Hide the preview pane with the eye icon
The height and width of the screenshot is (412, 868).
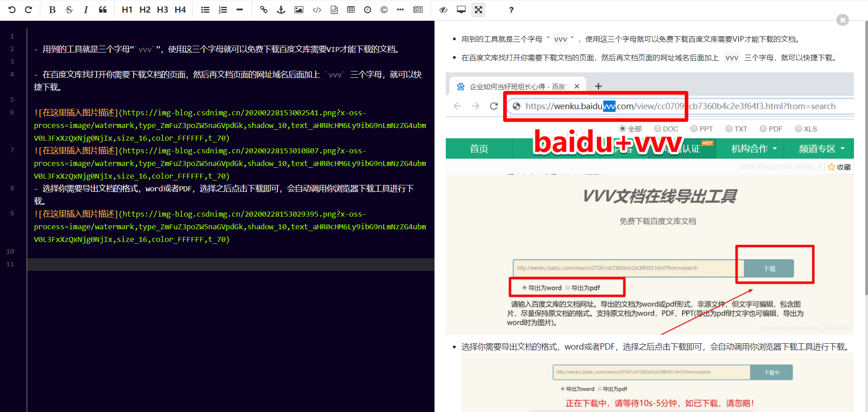coord(443,9)
